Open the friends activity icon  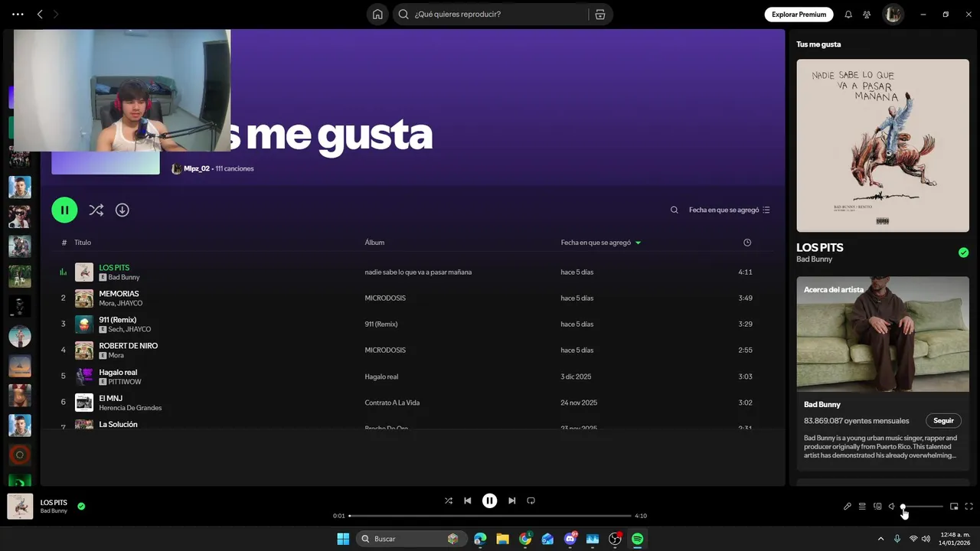click(x=867, y=14)
